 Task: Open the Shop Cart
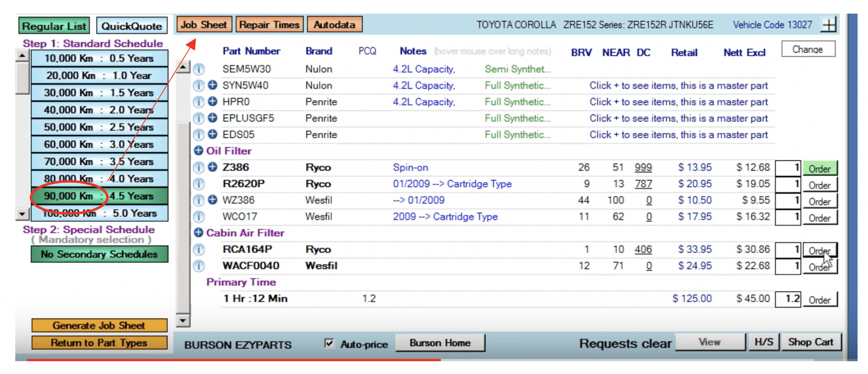pos(811,342)
